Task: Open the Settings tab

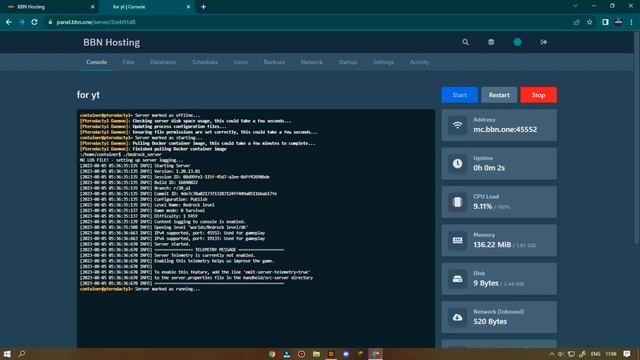Action: 383,62
